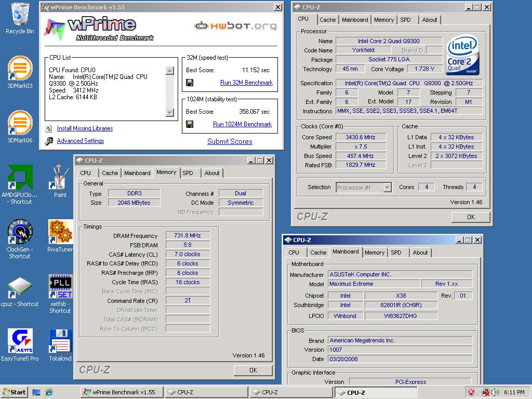Click the save icon beside the 1024M best score

[190, 124]
